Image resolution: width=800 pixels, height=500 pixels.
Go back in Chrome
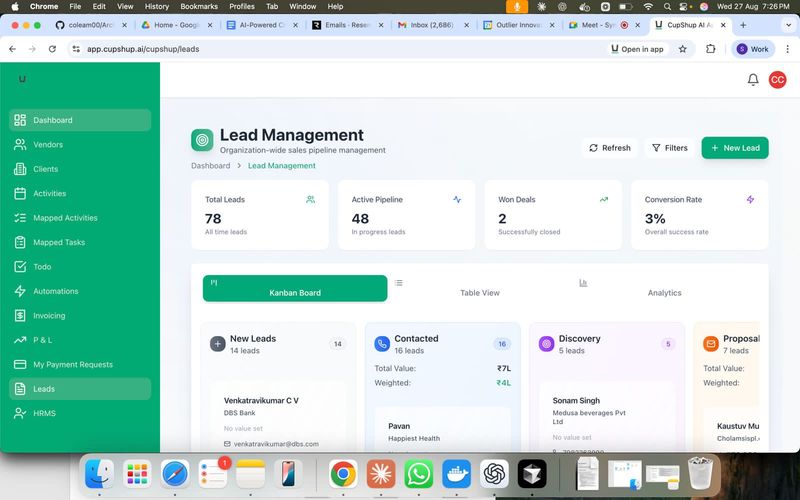point(13,49)
